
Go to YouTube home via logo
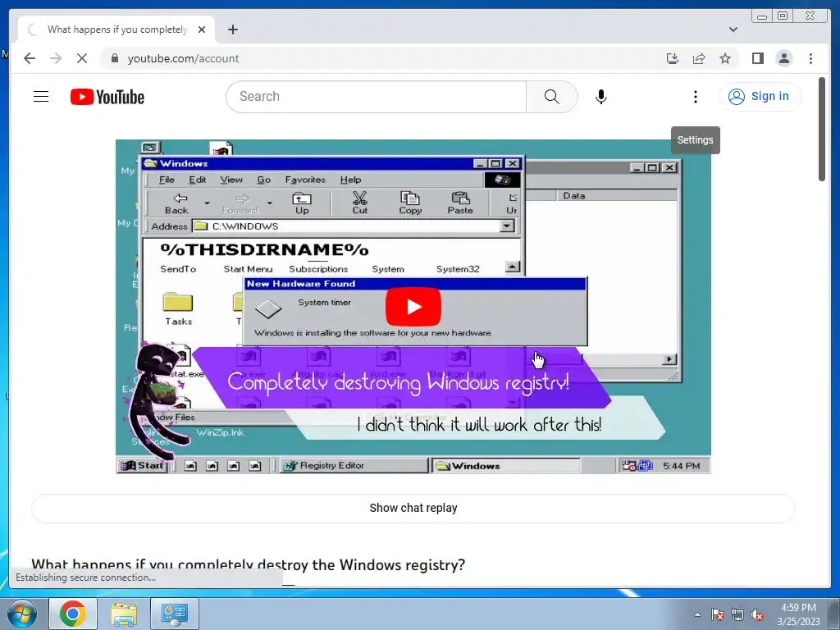[107, 97]
